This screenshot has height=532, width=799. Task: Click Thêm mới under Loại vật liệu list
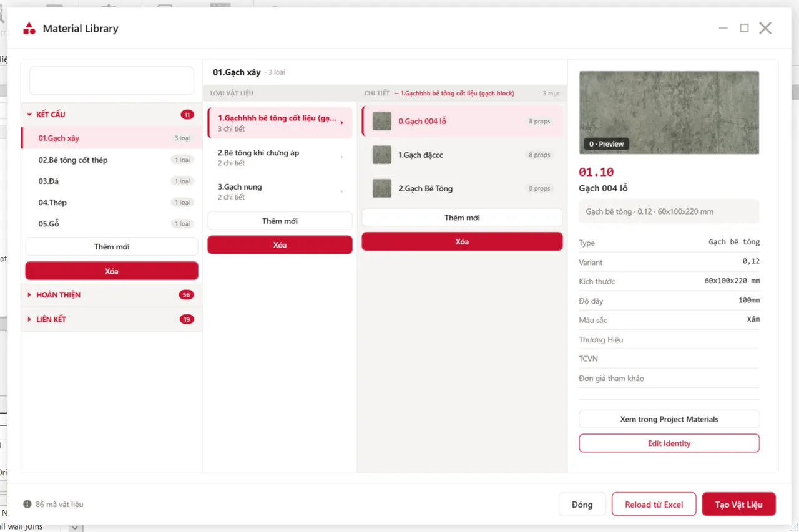tap(280, 221)
